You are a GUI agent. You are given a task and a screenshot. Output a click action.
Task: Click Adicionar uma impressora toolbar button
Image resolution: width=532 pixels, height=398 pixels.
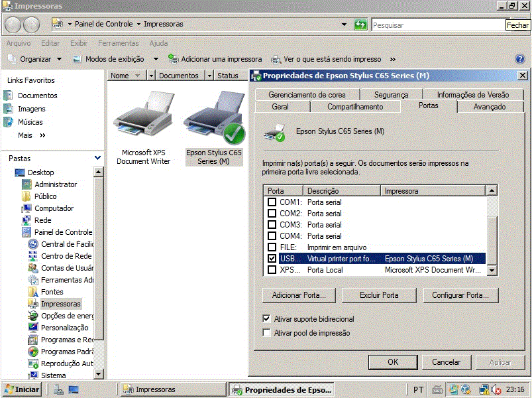point(215,59)
